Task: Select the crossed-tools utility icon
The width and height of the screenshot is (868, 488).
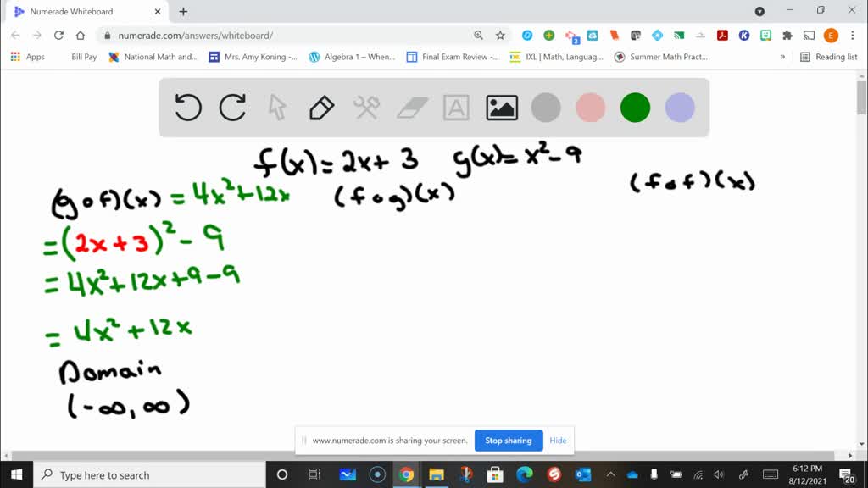Action: pos(366,108)
